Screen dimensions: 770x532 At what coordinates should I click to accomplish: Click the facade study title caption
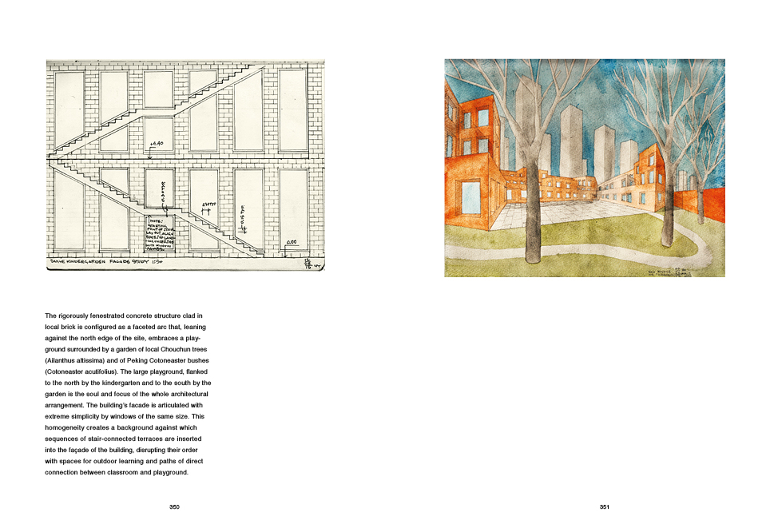click(101, 261)
